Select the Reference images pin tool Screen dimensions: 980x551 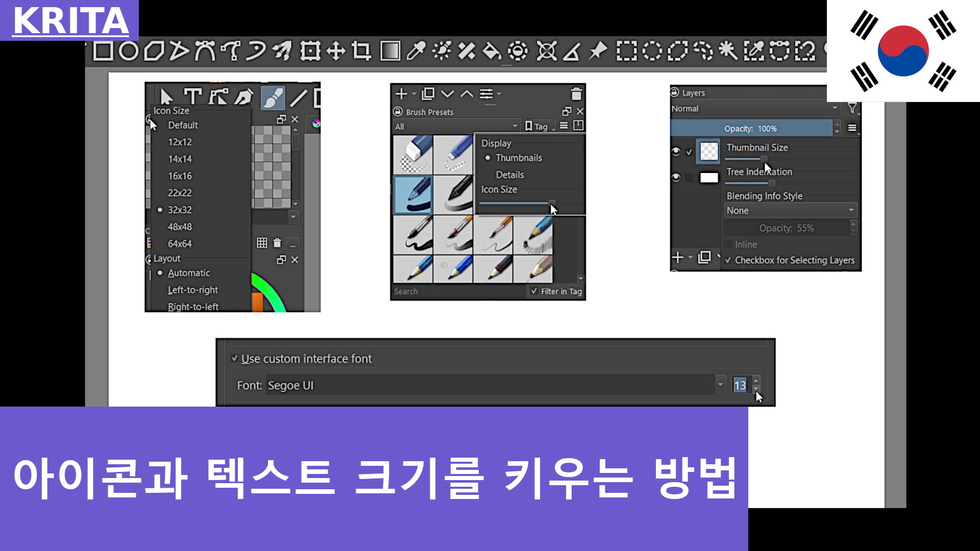pos(598,51)
